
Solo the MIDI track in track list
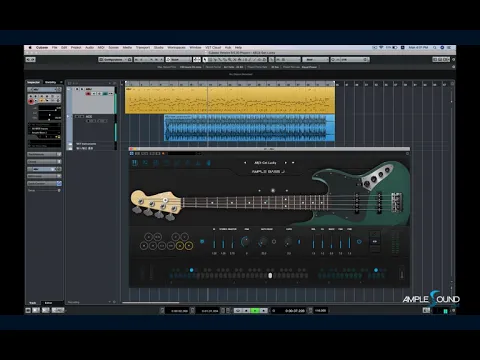pyautogui.click(x=82, y=89)
